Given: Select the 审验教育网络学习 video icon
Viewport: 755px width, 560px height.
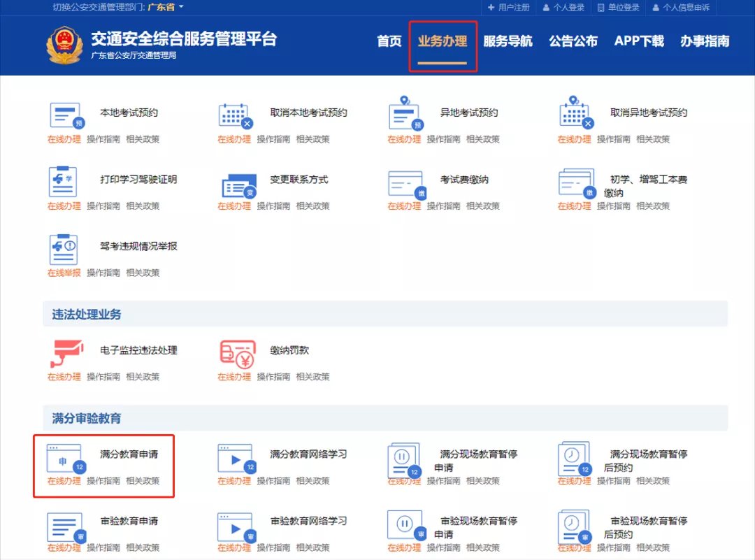Looking at the screenshot, I should coord(236,526).
